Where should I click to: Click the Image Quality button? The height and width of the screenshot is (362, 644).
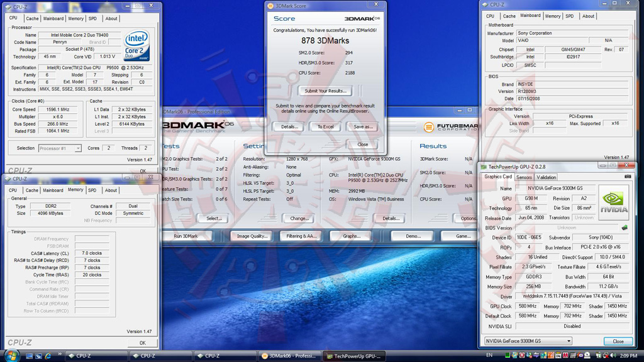(x=252, y=236)
